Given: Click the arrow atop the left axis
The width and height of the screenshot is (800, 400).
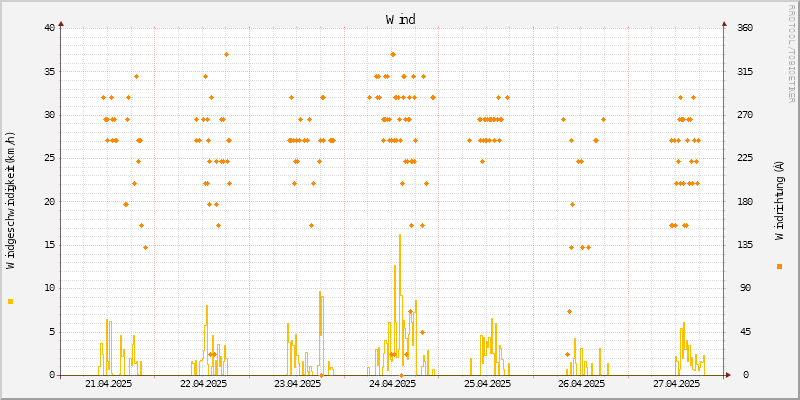Looking at the screenshot, I should (x=61, y=22).
